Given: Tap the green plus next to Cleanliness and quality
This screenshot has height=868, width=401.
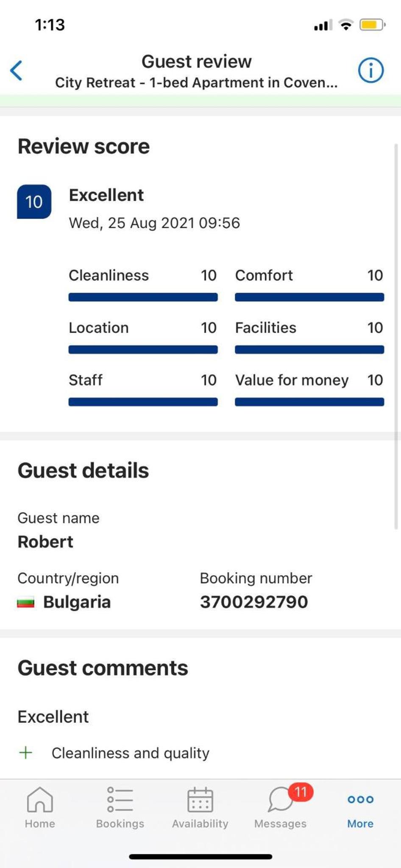Looking at the screenshot, I should [x=26, y=753].
